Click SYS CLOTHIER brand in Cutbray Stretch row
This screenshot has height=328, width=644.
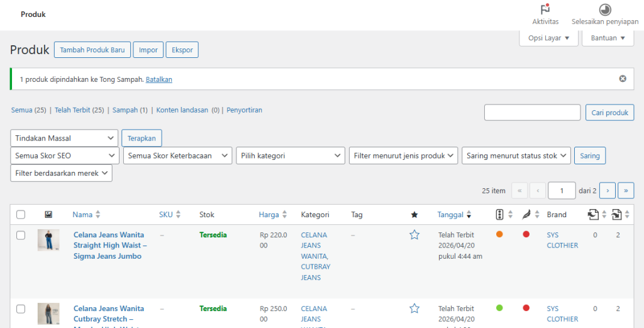562,314
